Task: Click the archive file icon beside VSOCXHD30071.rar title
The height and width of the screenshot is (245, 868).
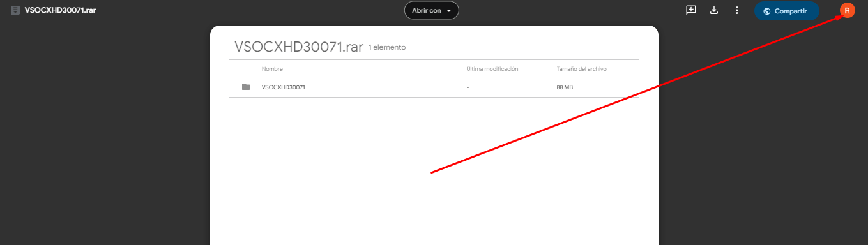Action: click(x=15, y=11)
